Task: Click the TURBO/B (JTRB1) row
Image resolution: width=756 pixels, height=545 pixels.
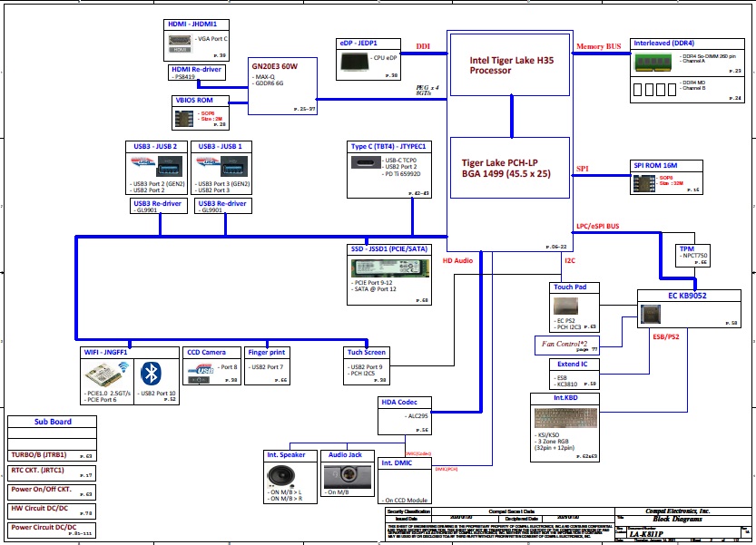Action: click(x=52, y=455)
